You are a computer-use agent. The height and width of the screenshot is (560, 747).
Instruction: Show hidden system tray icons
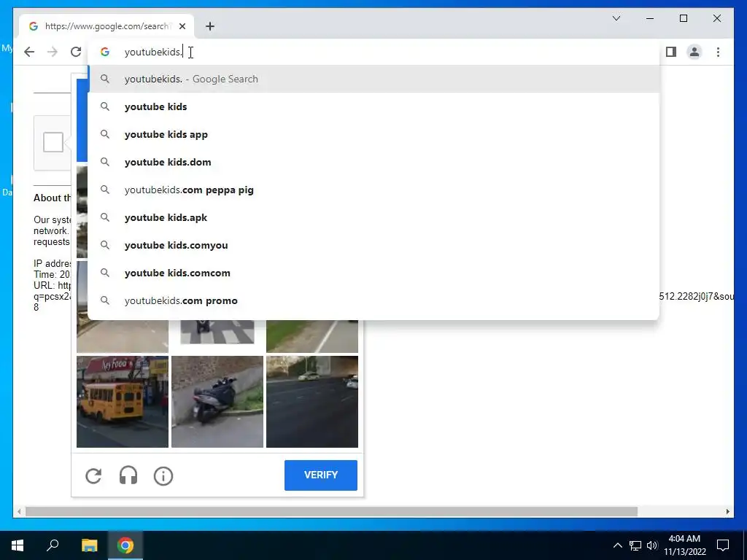[617, 545]
